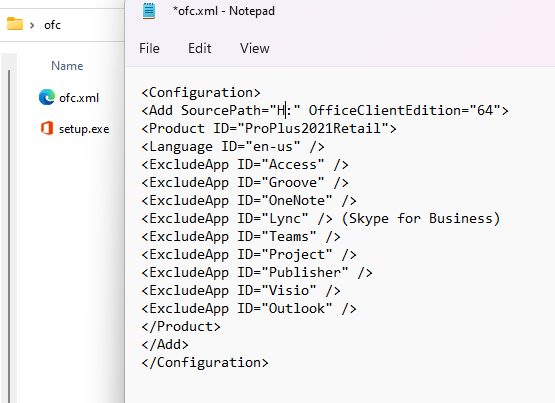Open the Edit menu in Notepad
This screenshot has height=403, width=555.
200,48
